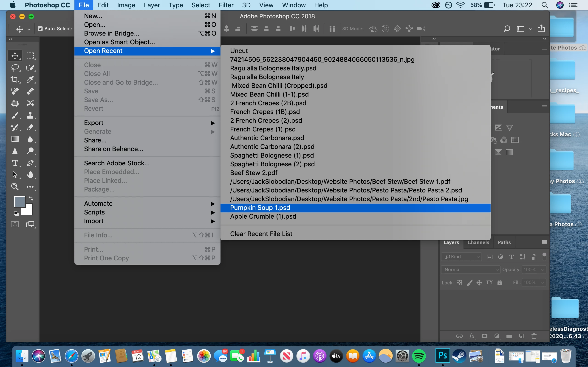This screenshot has width=588, height=367.
Task: Toggle the Auto-Select checkbox
Action: [x=40, y=29]
